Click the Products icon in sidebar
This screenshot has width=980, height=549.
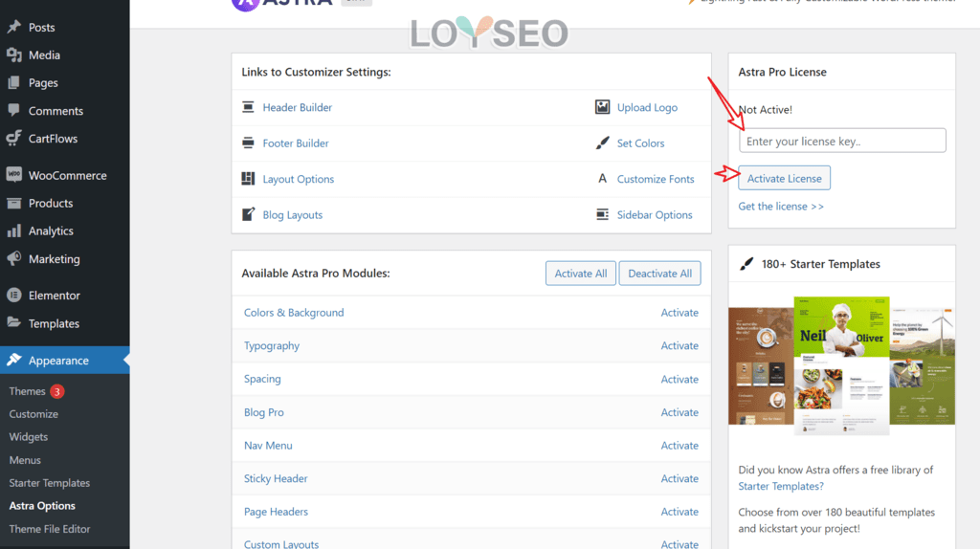(x=13, y=203)
